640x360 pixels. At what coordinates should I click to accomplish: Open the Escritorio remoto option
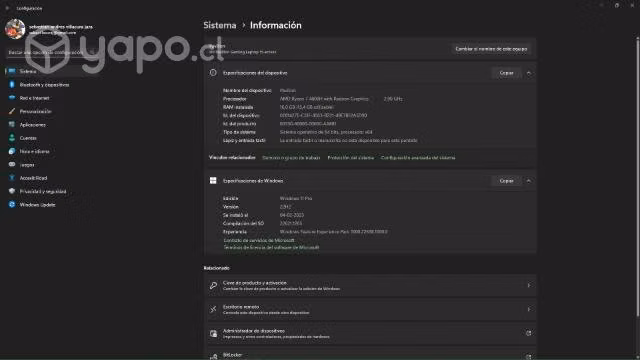tap(370, 309)
